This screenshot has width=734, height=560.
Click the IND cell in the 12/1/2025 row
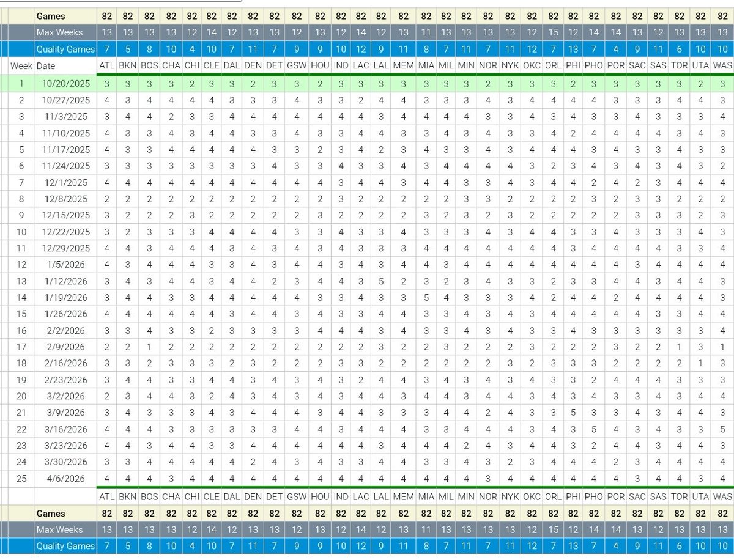point(341,182)
